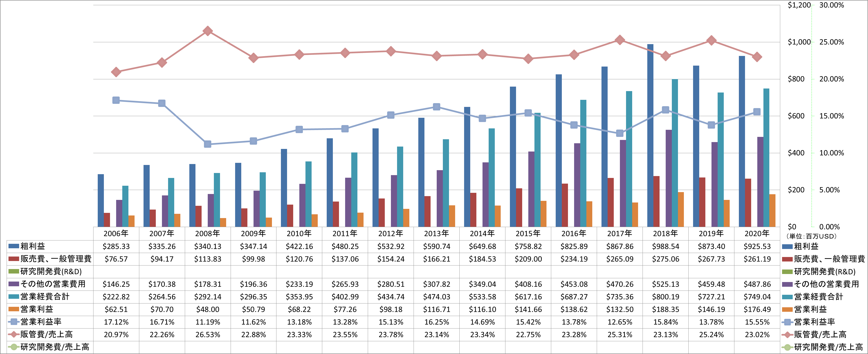
Task: Click the tallest blue 粗利益 bar for 2018年
Action: [x=650, y=135]
